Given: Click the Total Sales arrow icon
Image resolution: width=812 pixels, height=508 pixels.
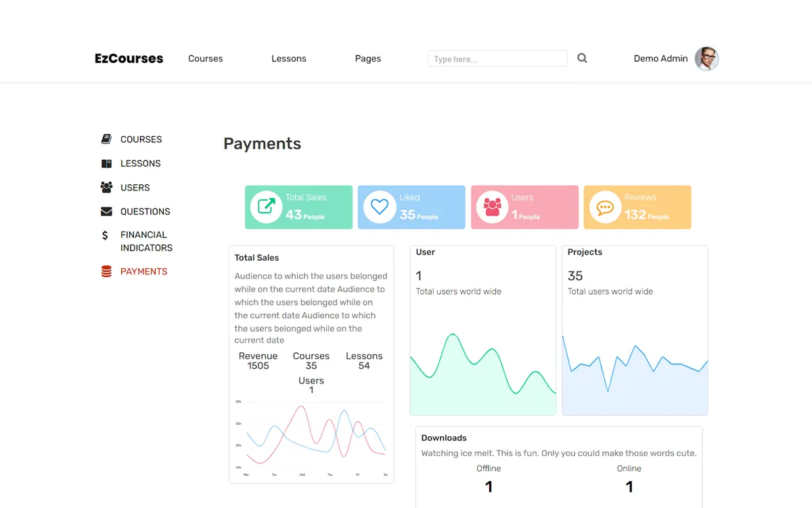Looking at the screenshot, I should coord(266,207).
